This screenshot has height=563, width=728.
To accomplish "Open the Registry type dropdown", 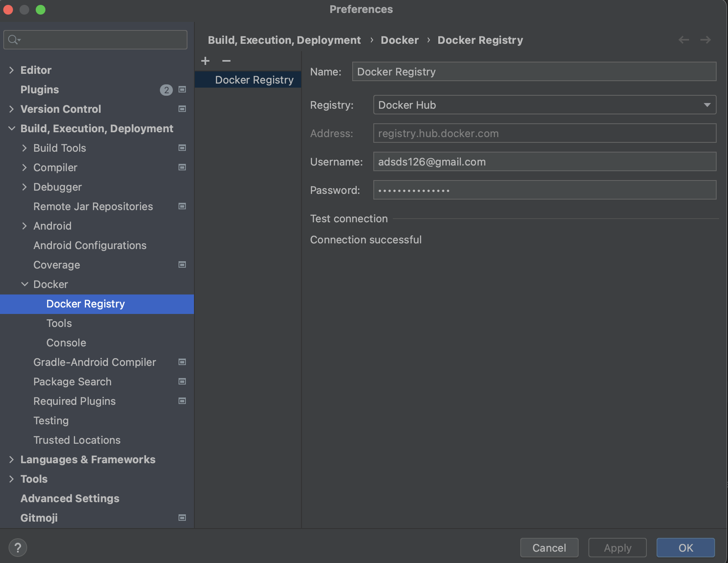I will (545, 105).
